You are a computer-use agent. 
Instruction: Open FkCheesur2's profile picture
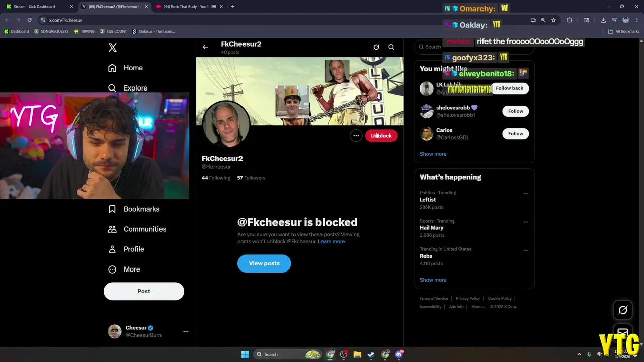click(x=226, y=125)
